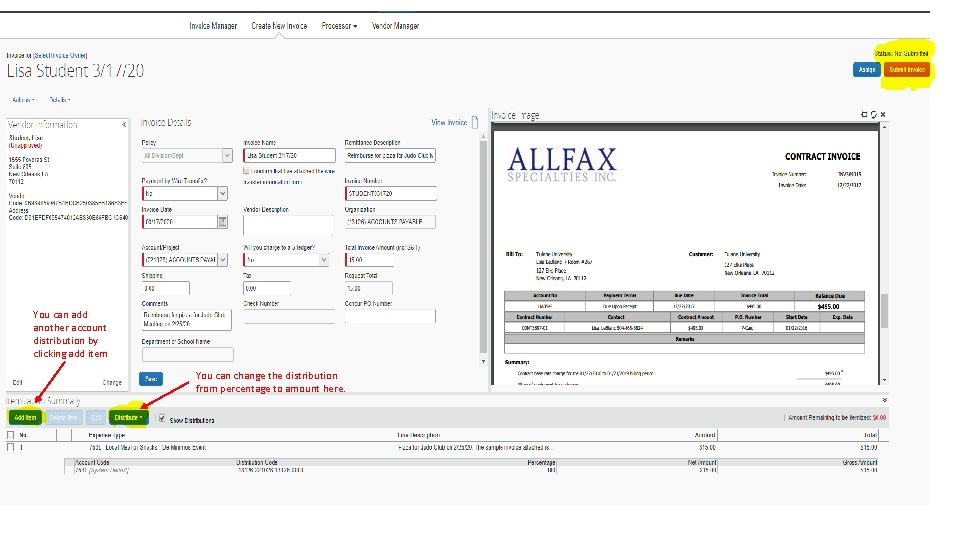
Task: Click the Request Total field
Action: pyautogui.click(x=369, y=288)
